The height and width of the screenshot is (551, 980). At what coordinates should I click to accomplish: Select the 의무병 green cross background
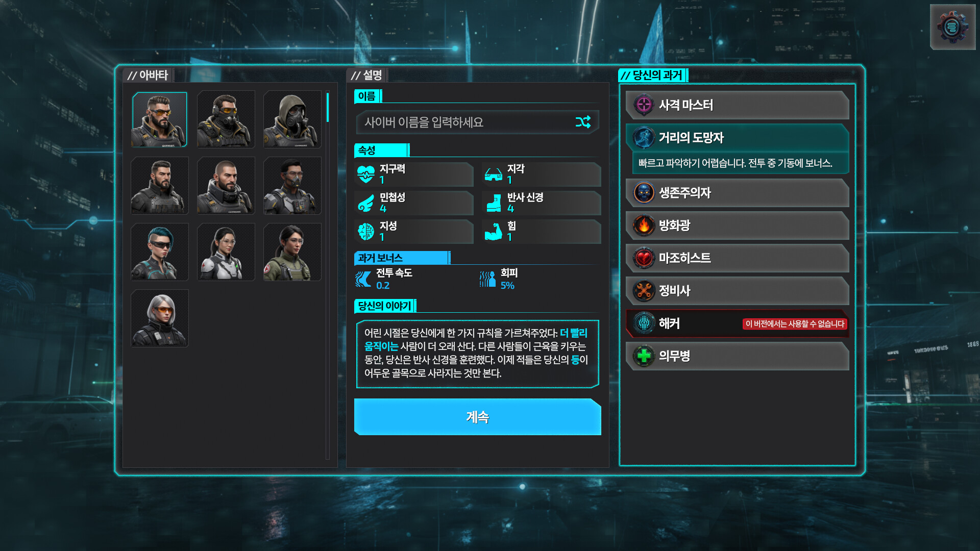(738, 356)
